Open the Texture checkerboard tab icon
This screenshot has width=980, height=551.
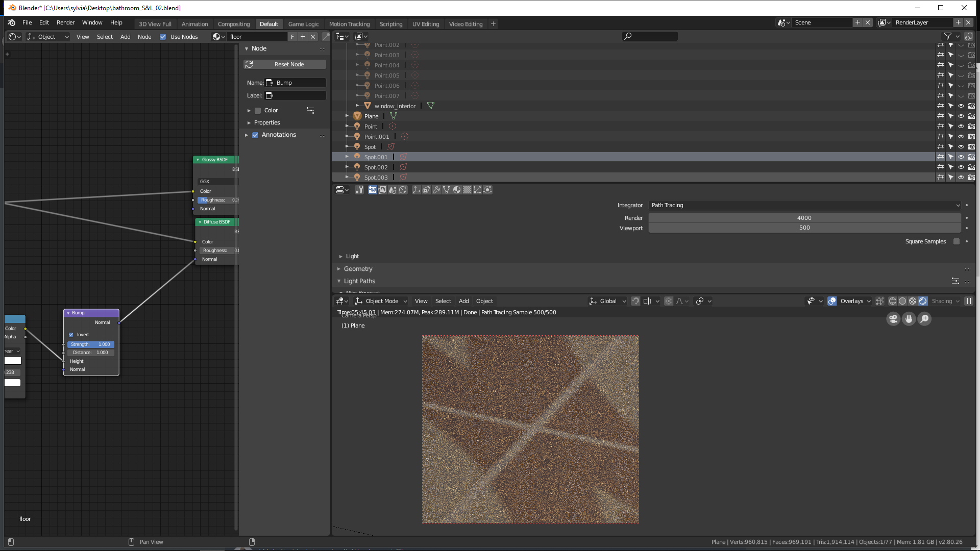467,190
